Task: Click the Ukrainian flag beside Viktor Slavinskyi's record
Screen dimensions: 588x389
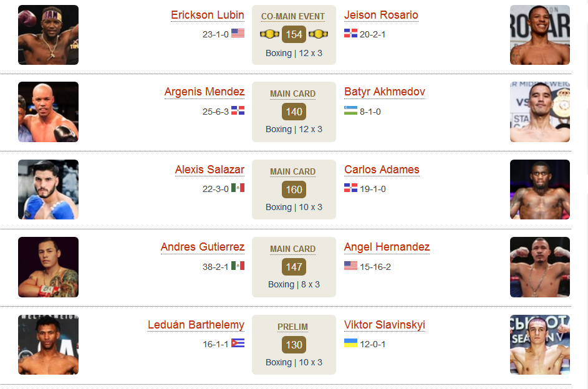Action: point(350,343)
